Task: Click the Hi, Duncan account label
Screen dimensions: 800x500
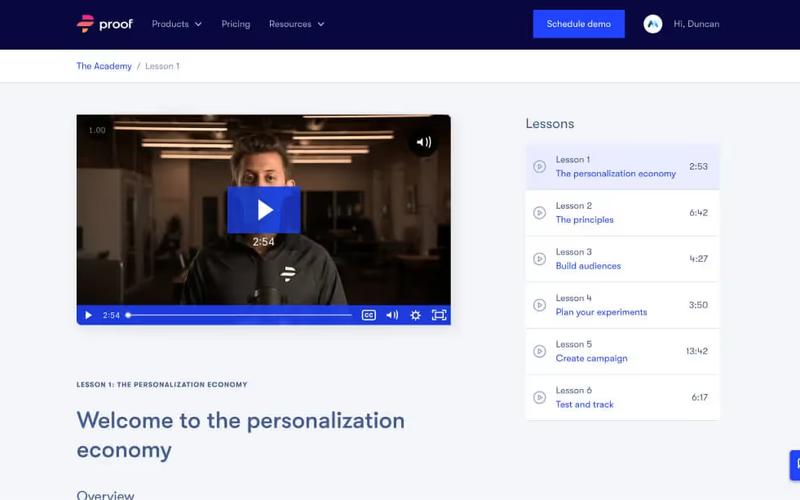Action: [x=696, y=24]
